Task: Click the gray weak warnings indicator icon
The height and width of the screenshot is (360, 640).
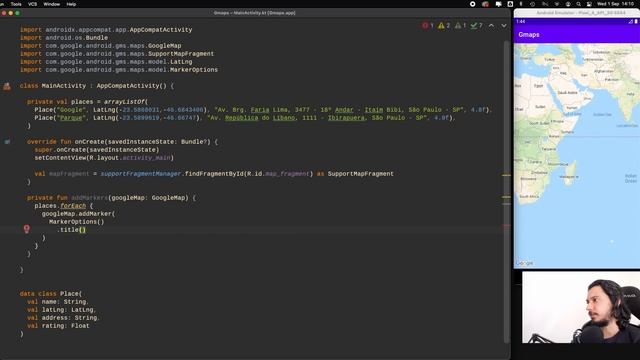Action: 458,25
